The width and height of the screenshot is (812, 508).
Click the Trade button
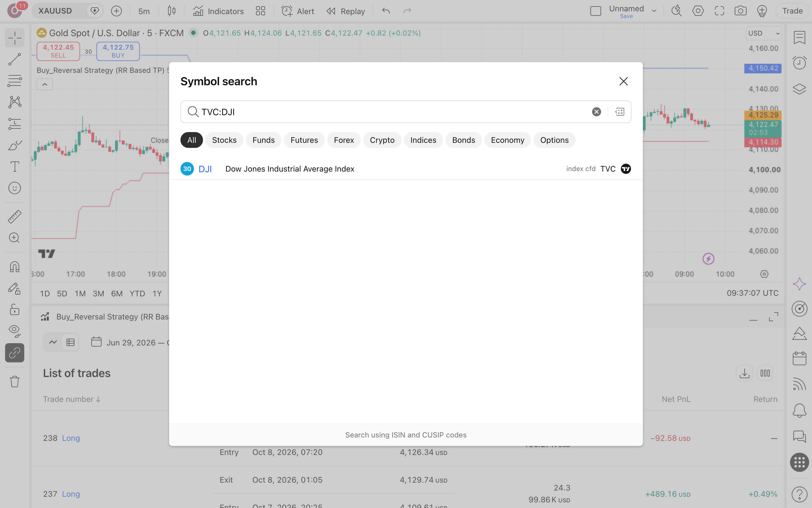point(792,11)
